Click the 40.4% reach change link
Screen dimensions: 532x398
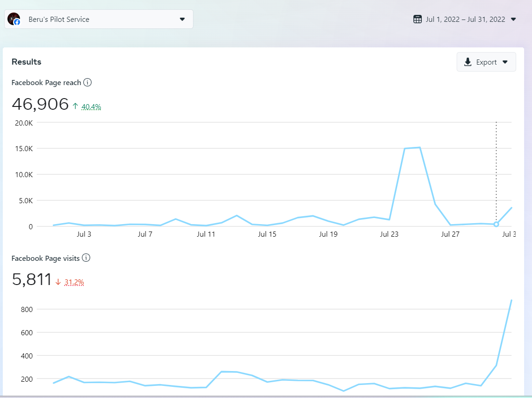[91, 107]
